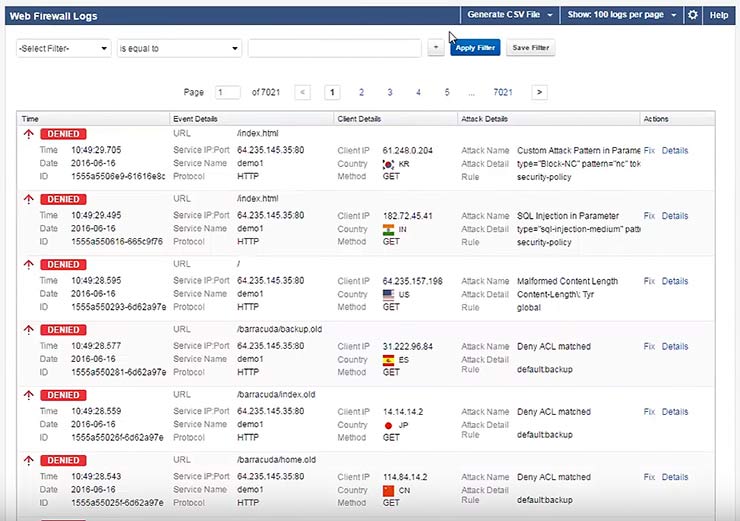The image size is (740, 521).
Task: Change the Show 100 logs per page setting
Action: [x=622, y=15]
